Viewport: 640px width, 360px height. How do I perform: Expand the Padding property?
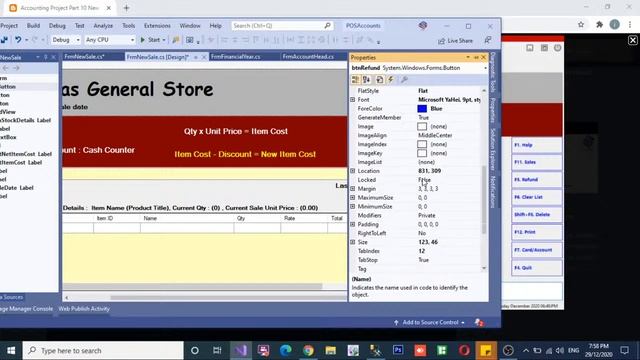click(x=353, y=224)
